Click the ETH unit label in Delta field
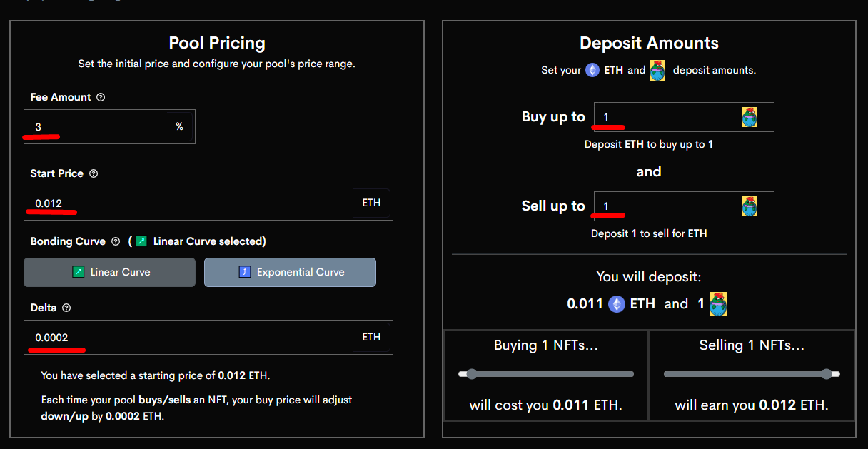Image resolution: width=868 pixels, height=449 pixels. (x=371, y=337)
